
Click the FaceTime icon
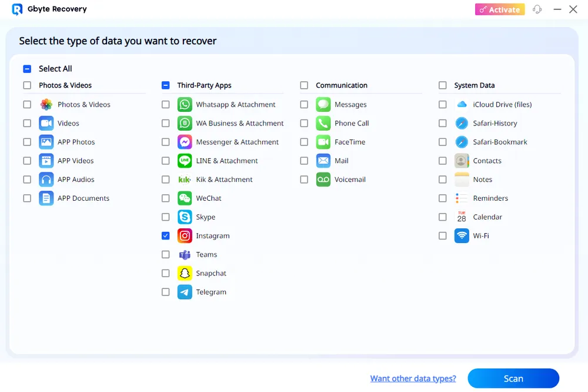323,142
